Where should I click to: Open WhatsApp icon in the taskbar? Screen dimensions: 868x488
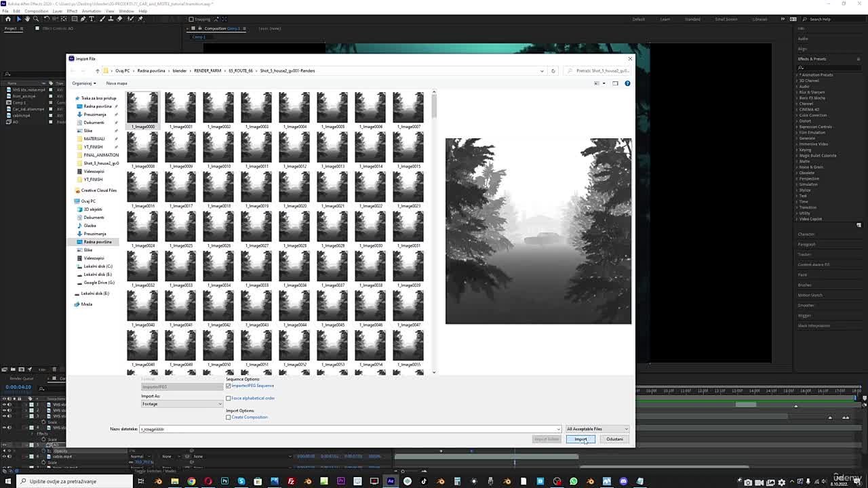coord(573,481)
